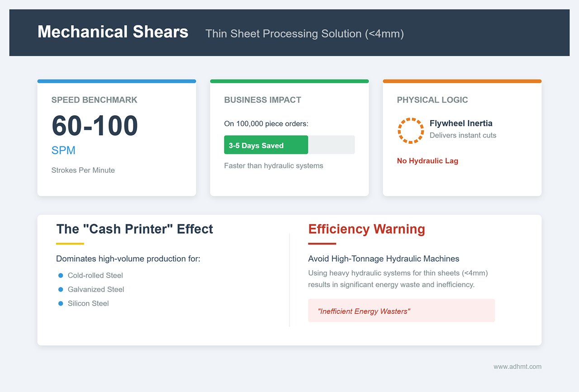
Task: Click the green 3-5 Days Saved bar
Action: click(x=266, y=145)
